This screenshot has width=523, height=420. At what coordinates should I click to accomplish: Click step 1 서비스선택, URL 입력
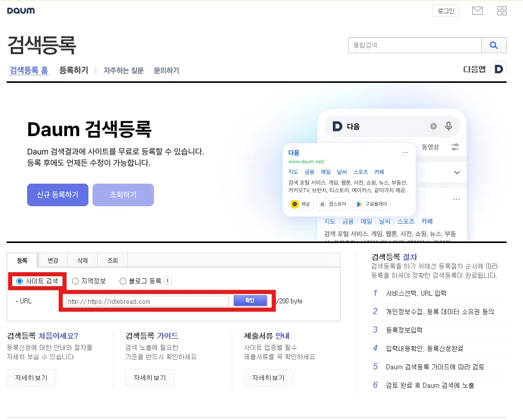point(416,293)
